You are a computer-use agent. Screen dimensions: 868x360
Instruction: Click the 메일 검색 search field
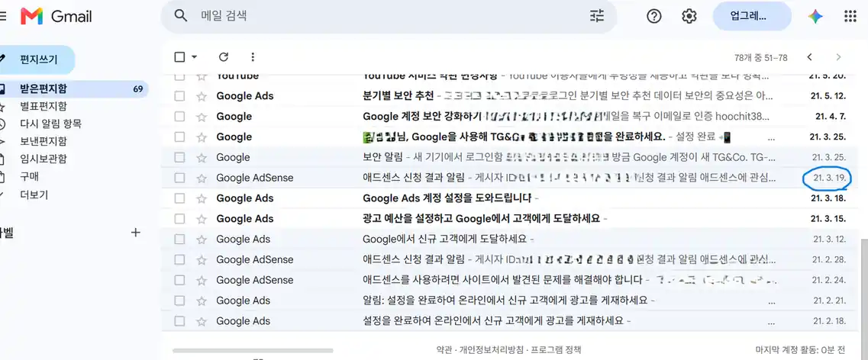click(388, 16)
